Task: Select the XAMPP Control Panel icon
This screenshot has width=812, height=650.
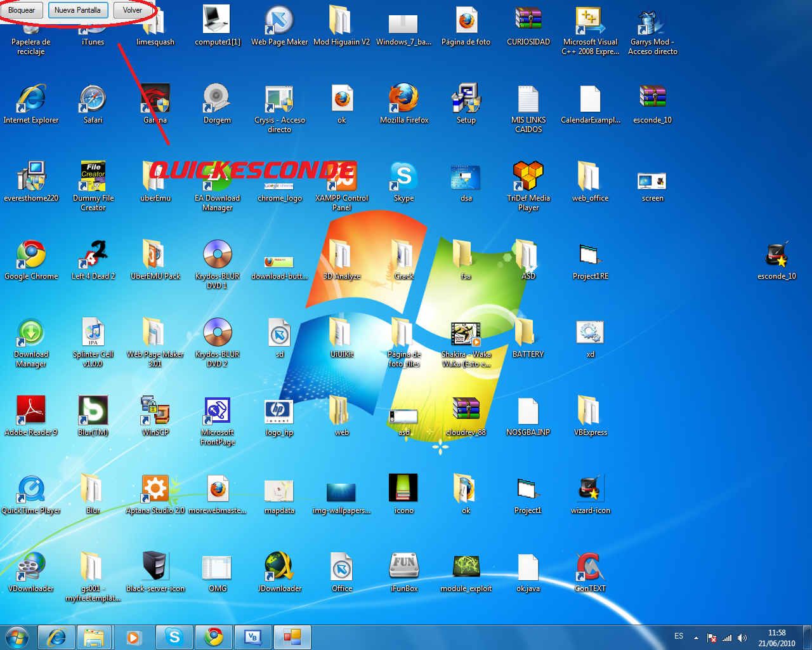Action: (x=341, y=187)
